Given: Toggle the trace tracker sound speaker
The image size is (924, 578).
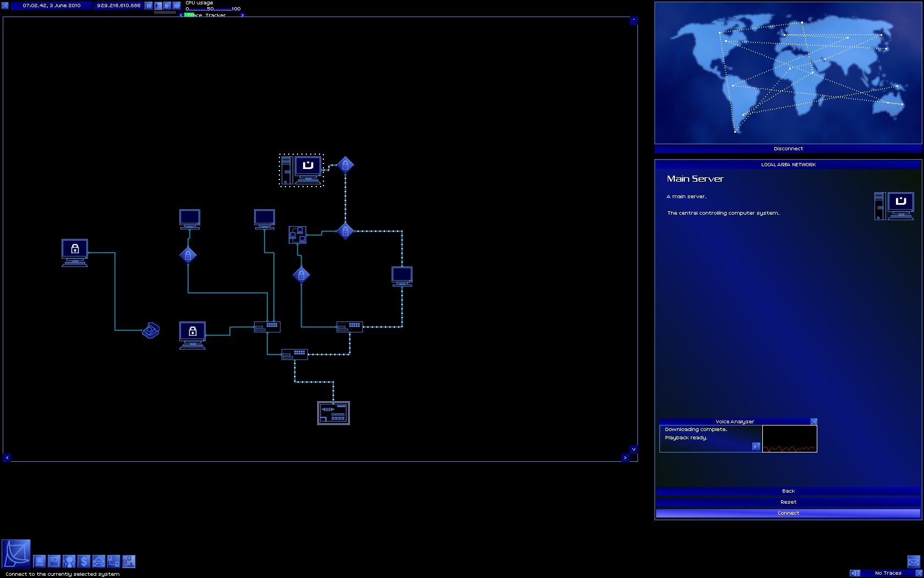Looking at the screenshot, I should pyautogui.click(x=855, y=573).
